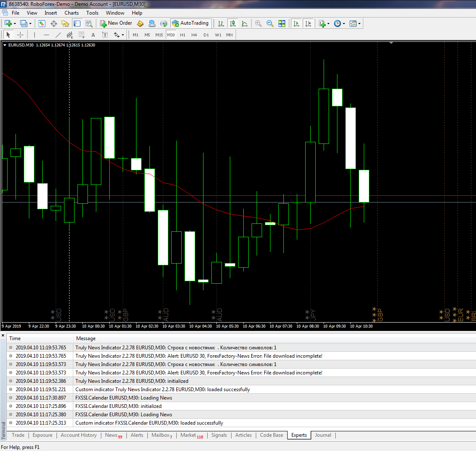Select the trendline drawing tool

point(58,35)
